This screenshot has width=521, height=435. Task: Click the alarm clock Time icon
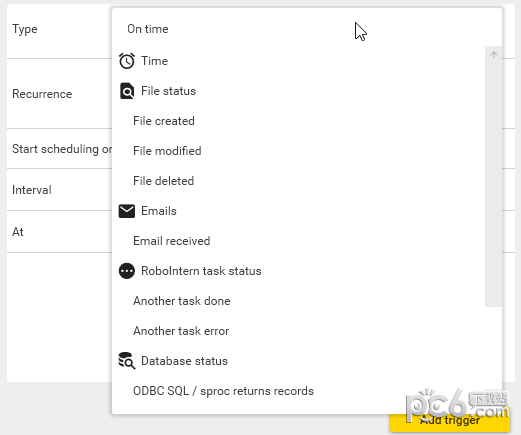click(127, 61)
